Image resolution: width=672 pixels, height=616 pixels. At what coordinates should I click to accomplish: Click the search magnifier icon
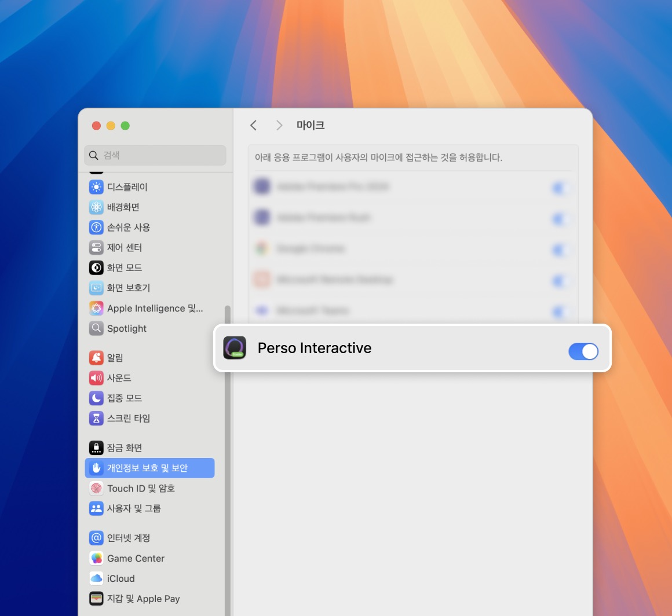coord(93,155)
